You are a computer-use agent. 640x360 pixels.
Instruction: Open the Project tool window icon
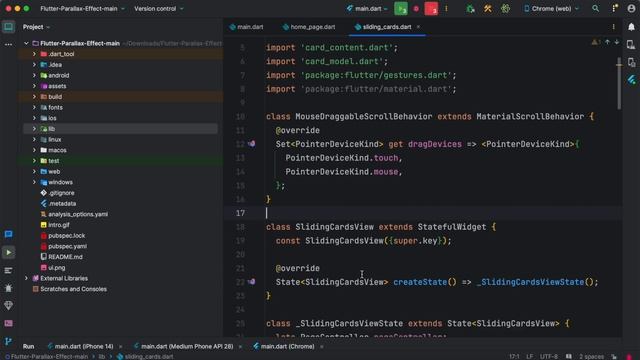pyautogui.click(x=8, y=27)
